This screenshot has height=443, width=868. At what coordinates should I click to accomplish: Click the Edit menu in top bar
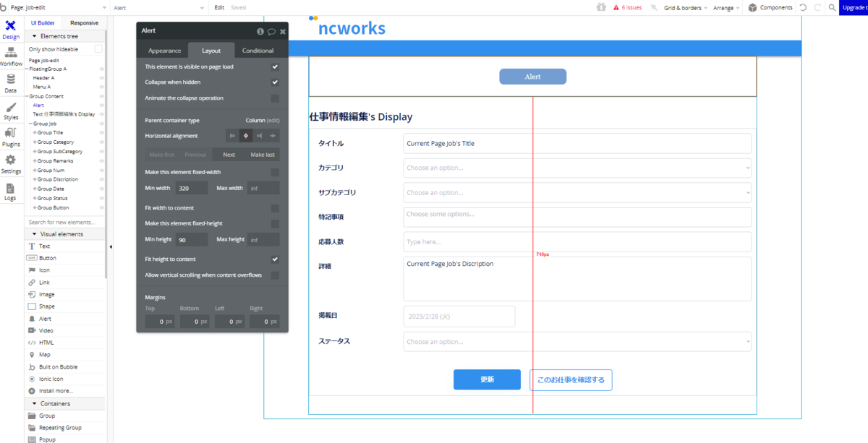pyautogui.click(x=219, y=7)
